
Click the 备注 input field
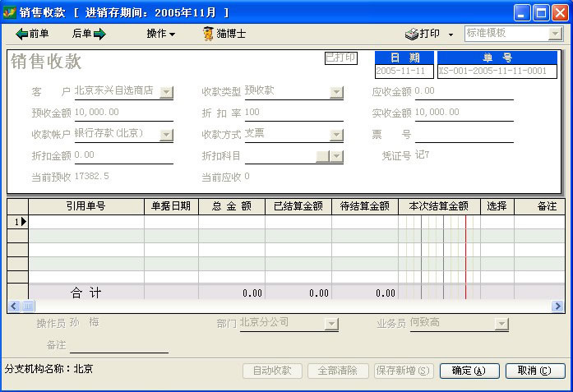click(119, 345)
